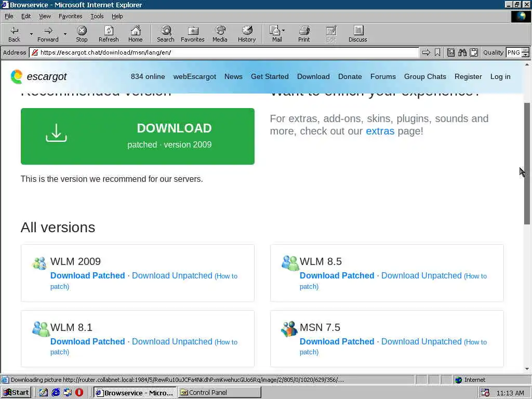The image size is (532, 399).
Task: Click the WLM 2009 messenger icon
Action: [x=39, y=263]
